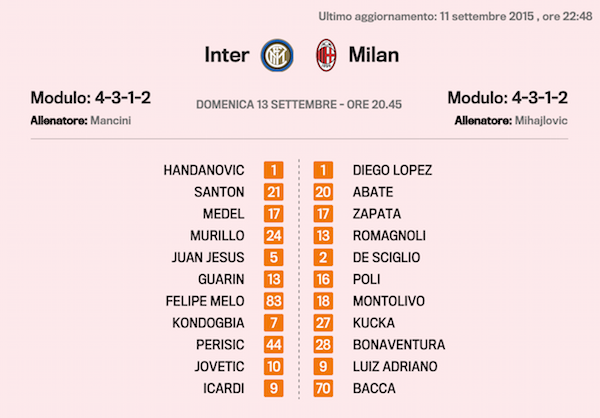This screenshot has height=418, width=600.
Task: Click Bonaventura's number 28 badge
Action: point(324,344)
